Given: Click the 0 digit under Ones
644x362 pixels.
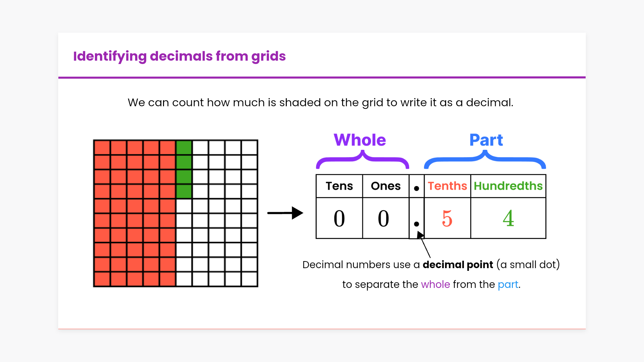Looking at the screenshot, I should point(383,219).
